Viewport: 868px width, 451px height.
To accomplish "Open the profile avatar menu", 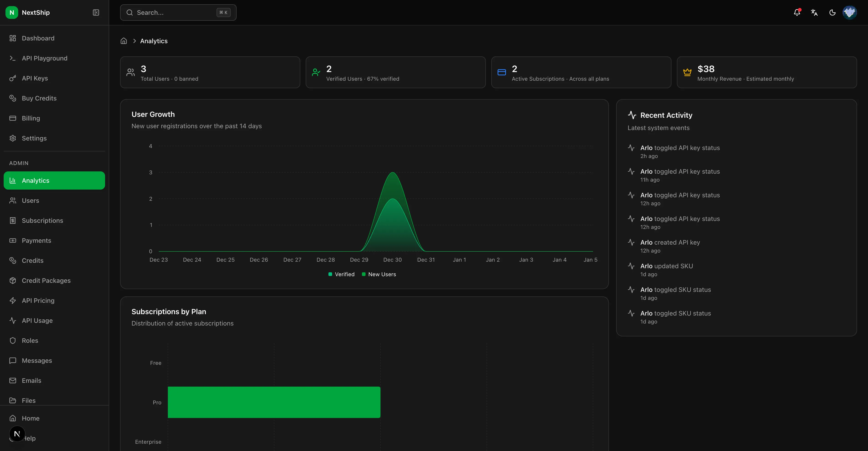I will (850, 13).
